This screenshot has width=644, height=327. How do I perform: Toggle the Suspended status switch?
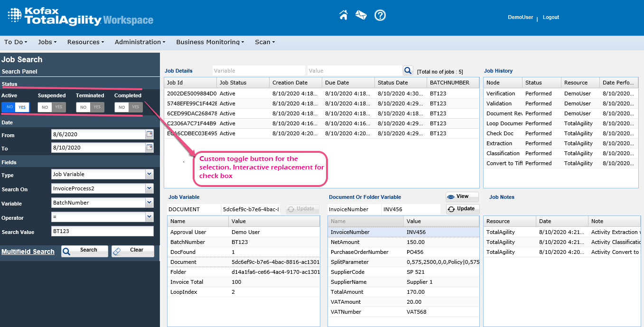pos(52,107)
